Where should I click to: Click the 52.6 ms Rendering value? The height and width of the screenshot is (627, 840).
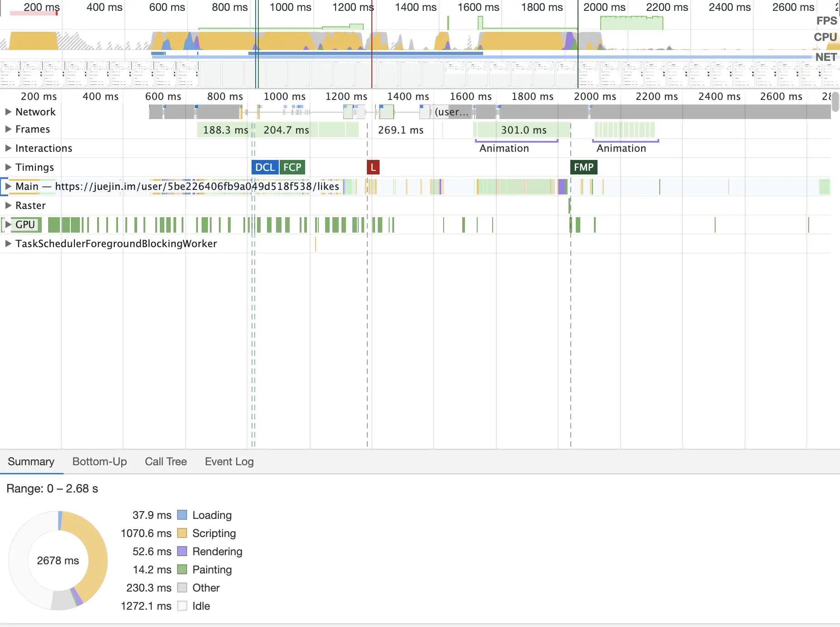point(152,551)
